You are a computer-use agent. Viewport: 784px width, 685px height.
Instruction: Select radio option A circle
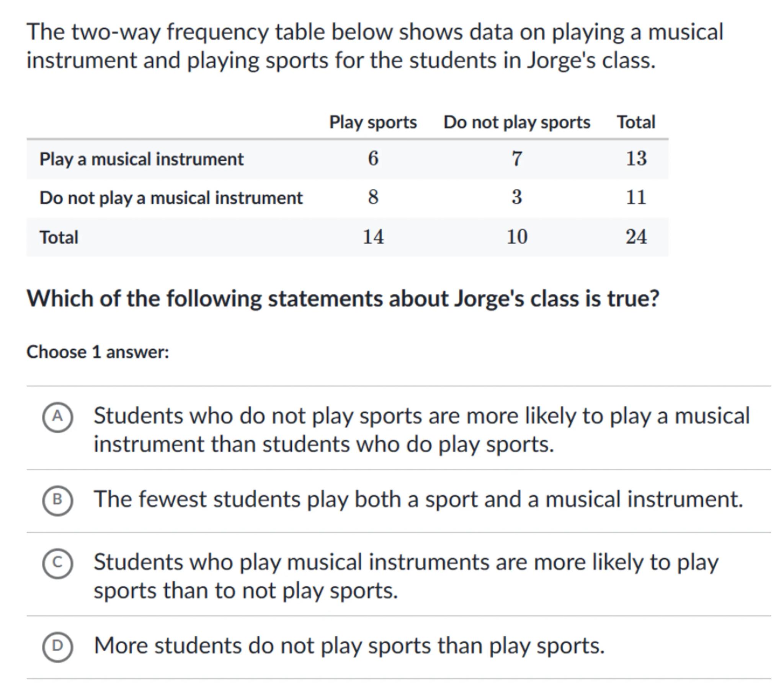pyautogui.click(x=57, y=417)
